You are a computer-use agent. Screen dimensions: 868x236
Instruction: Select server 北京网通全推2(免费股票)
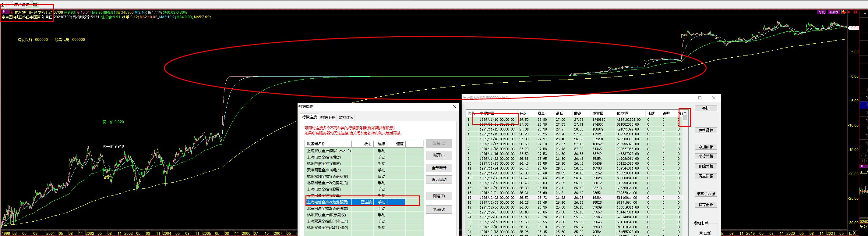(x=364, y=208)
